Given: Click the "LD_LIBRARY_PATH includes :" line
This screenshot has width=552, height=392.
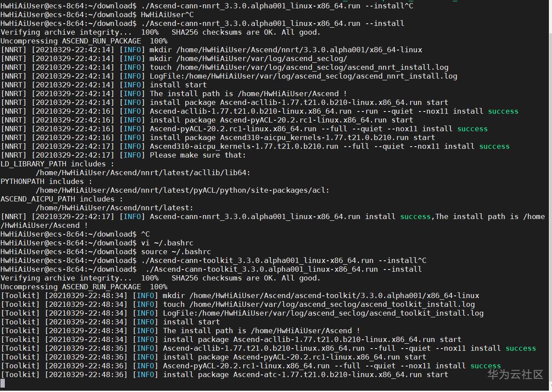Looking at the screenshot, I should [58, 164].
